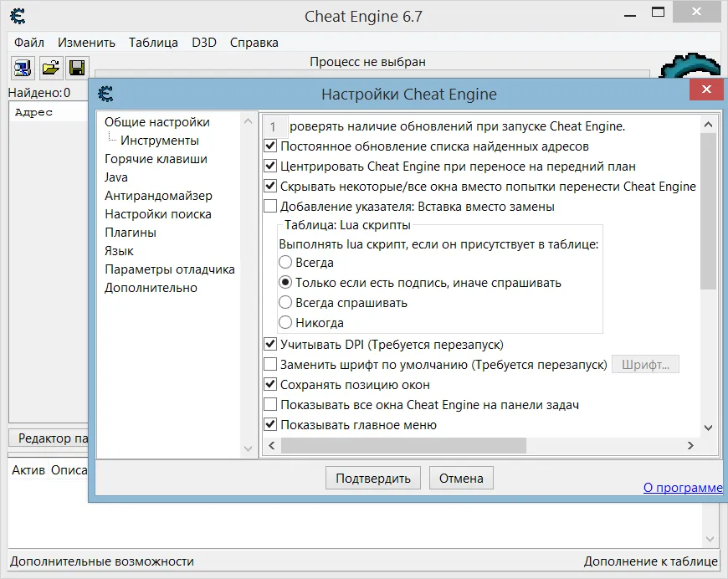
Task: Open the process list computer icon
Action: [x=23, y=68]
